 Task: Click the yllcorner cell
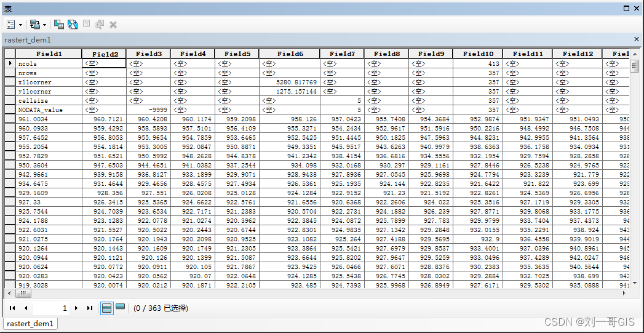pos(49,92)
